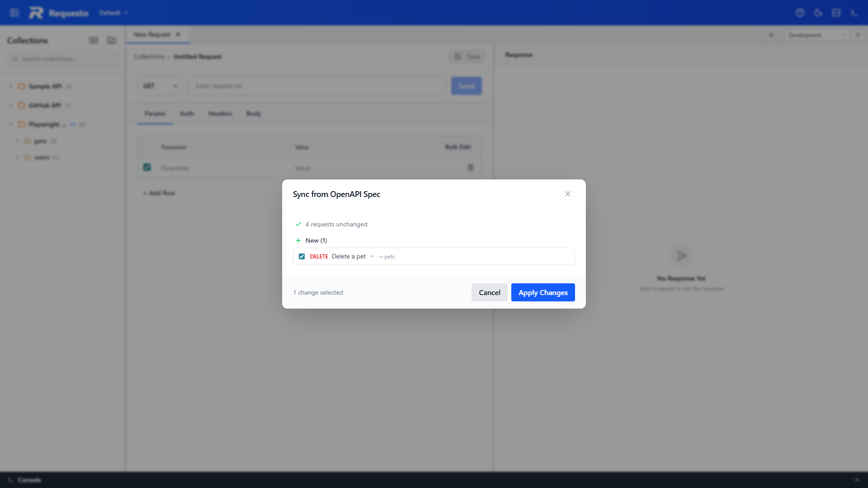The height and width of the screenshot is (488, 868).
Task: Open the GET method dropdown
Action: 160,85
